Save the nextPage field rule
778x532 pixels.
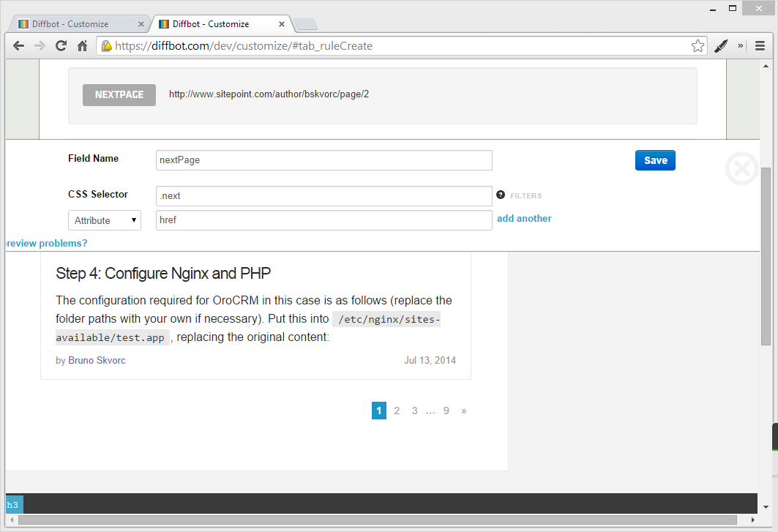click(x=654, y=160)
